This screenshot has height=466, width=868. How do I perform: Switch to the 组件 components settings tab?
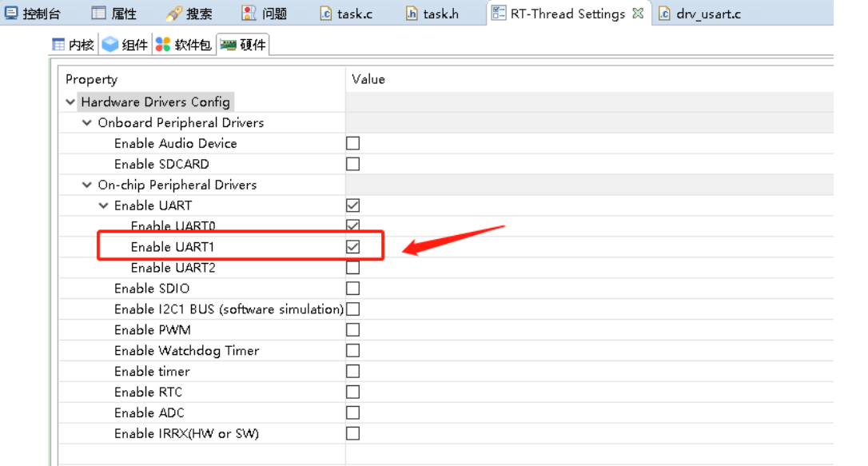pyautogui.click(x=125, y=44)
